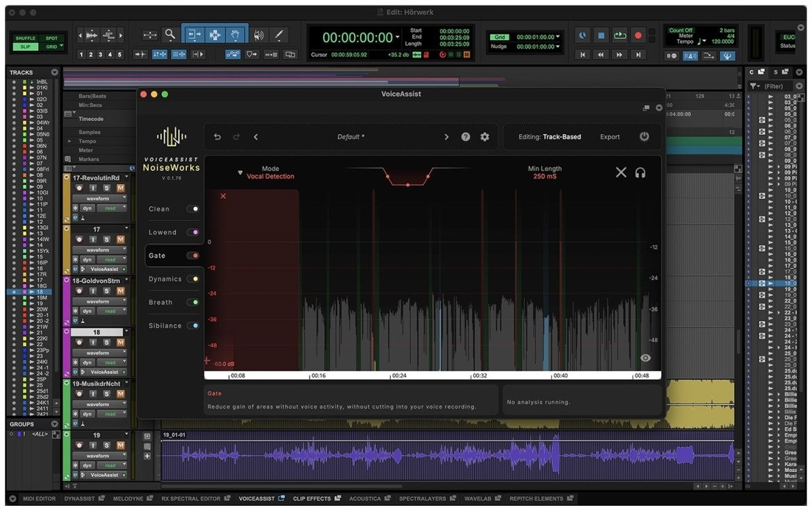Screen dimensions: 812x506
Task: Click VoiceAssist undo arrow
Action: click(218, 137)
